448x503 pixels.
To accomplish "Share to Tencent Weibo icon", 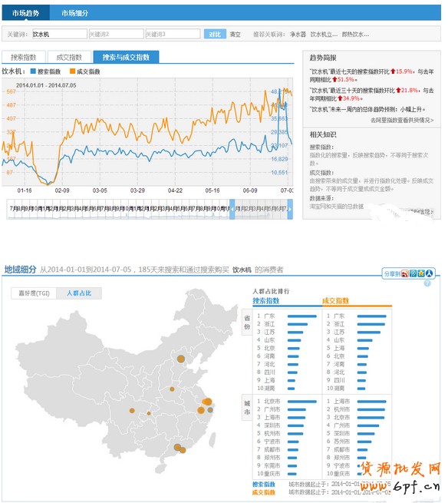I will click(413, 273).
